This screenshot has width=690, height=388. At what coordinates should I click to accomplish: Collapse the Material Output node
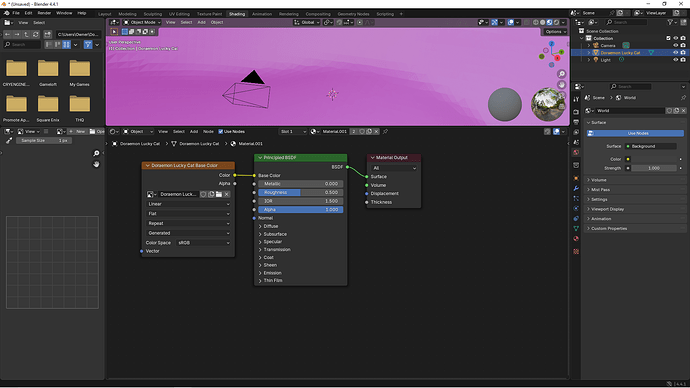pyautogui.click(x=372, y=157)
